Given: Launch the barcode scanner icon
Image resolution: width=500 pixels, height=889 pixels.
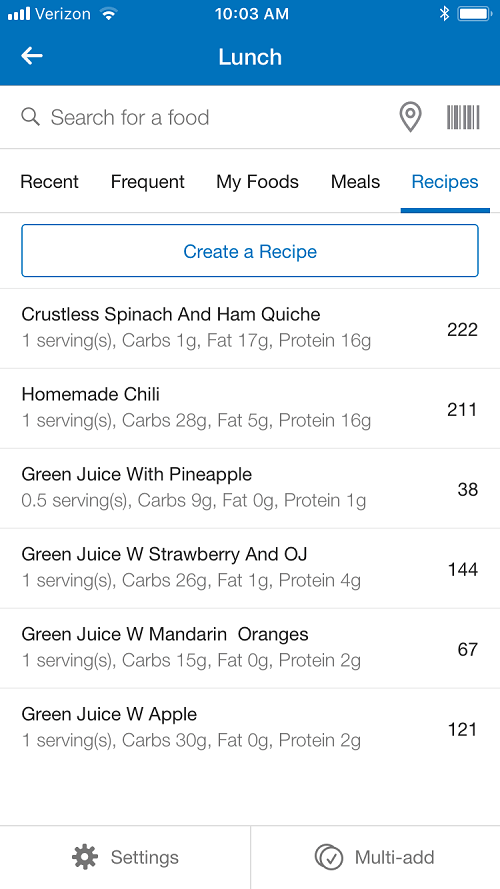Looking at the screenshot, I should click(463, 117).
